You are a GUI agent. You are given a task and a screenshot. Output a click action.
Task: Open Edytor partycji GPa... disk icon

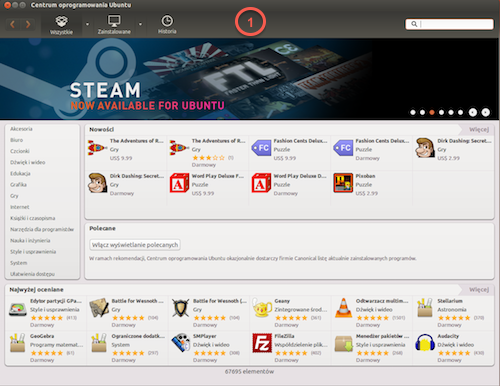tap(18, 309)
